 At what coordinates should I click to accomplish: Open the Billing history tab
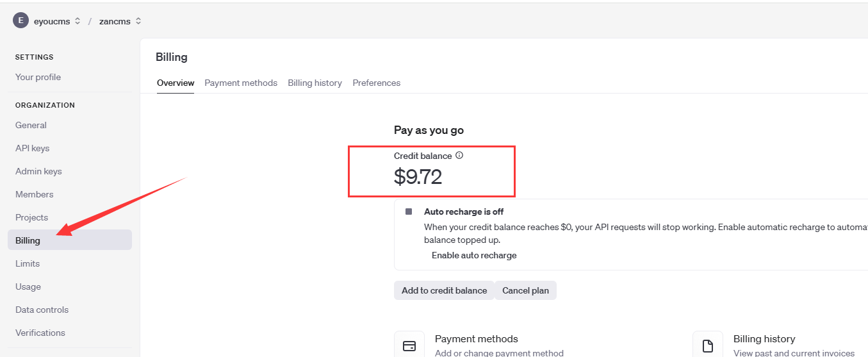click(315, 83)
